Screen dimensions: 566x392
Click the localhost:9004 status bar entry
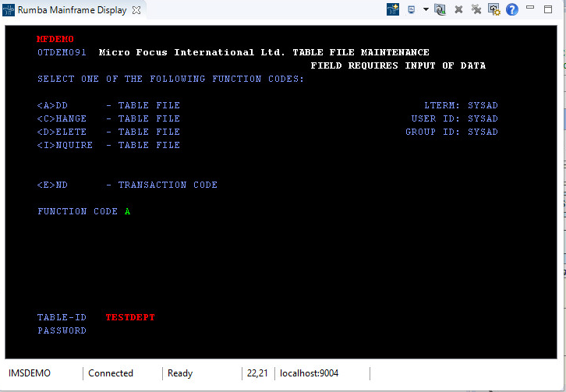(309, 373)
